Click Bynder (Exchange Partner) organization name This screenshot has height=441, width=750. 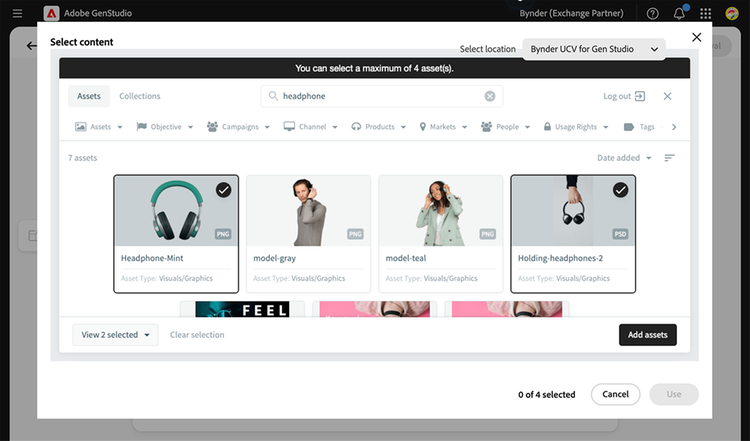point(572,13)
